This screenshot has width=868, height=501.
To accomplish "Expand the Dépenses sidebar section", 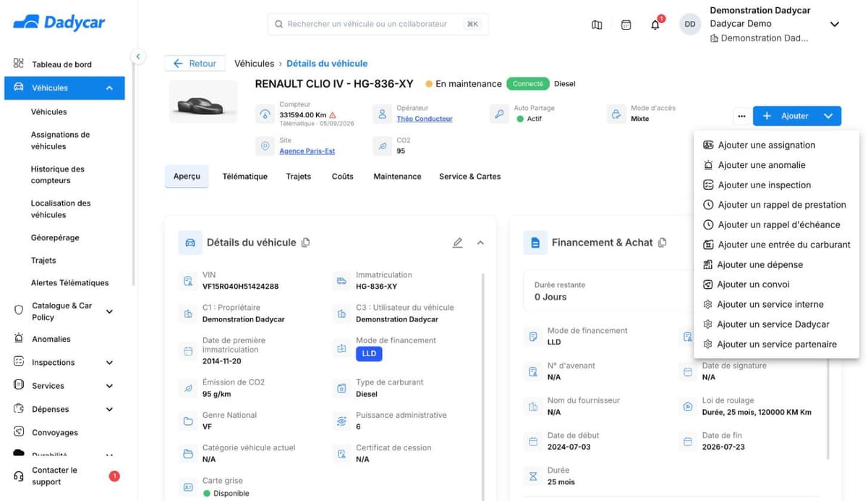I will coord(109,409).
